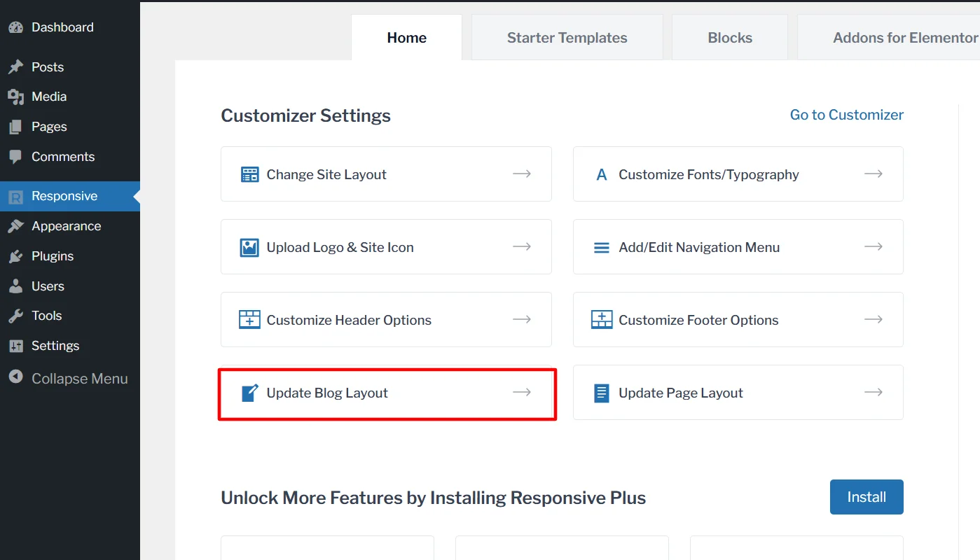Open Dashboard in the admin menu
This screenshot has height=560, width=980.
pyautogui.click(x=70, y=27)
